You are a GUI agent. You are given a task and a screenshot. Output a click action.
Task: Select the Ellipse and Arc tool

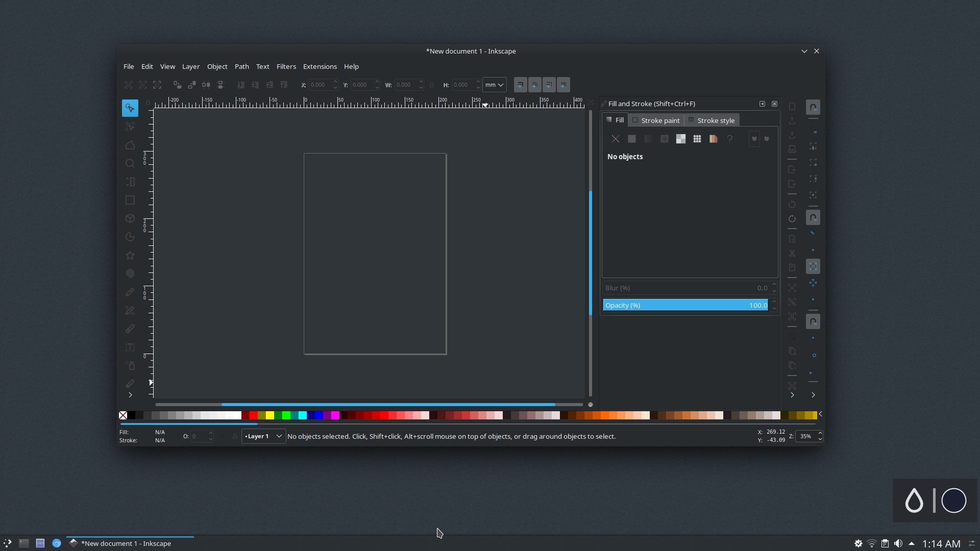130,237
